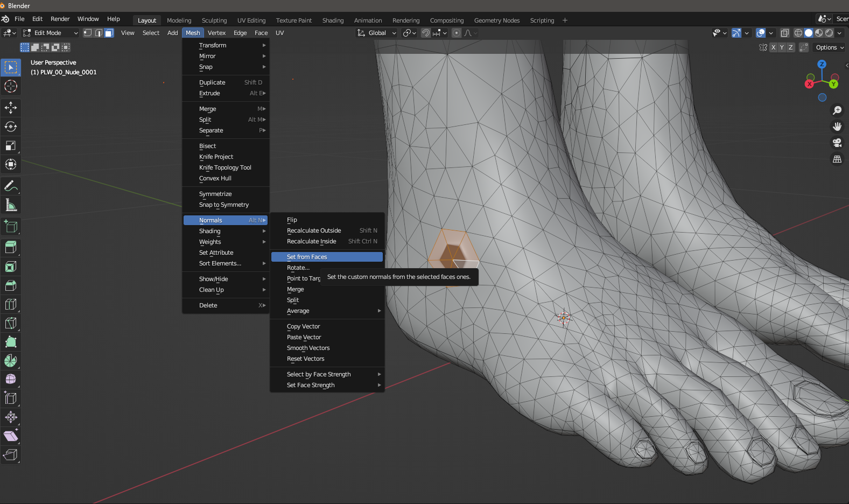Choose Recalculate Outside from Normals submenu
The height and width of the screenshot is (504, 849).
pyautogui.click(x=314, y=230)
